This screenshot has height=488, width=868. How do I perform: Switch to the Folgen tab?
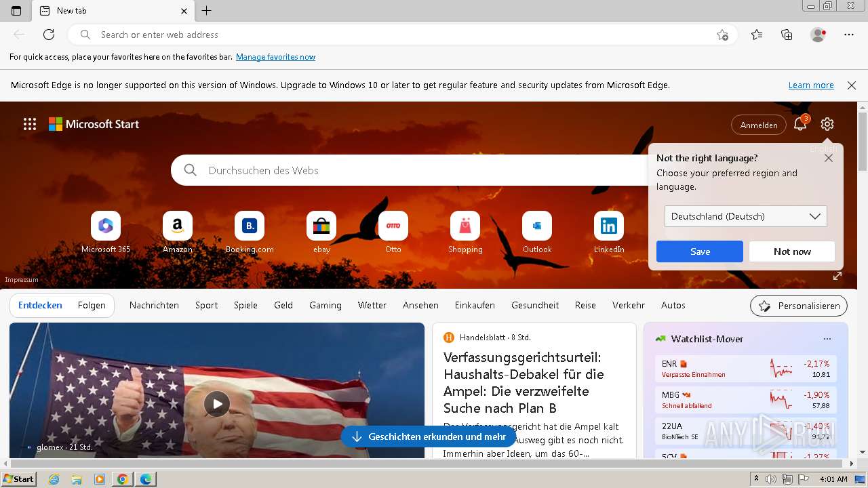(x=92, y=306)
